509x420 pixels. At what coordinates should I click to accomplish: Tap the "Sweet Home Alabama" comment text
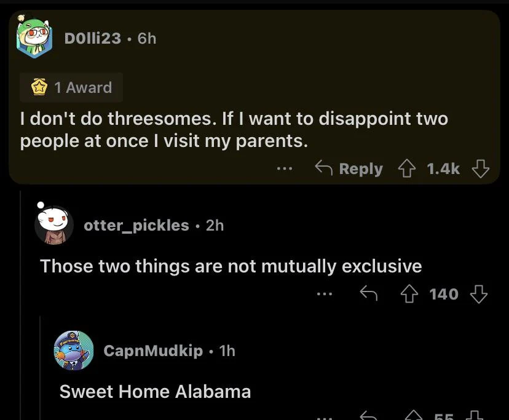coord(155,392)
